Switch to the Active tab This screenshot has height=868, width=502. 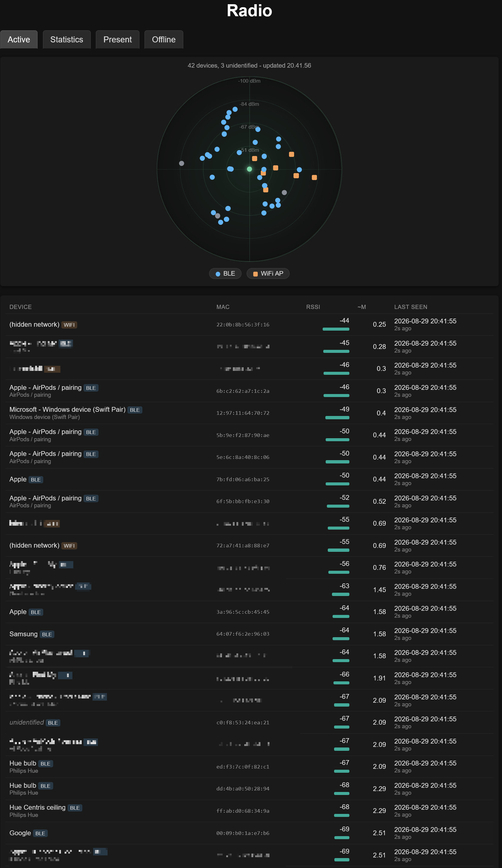coord(19,40)
